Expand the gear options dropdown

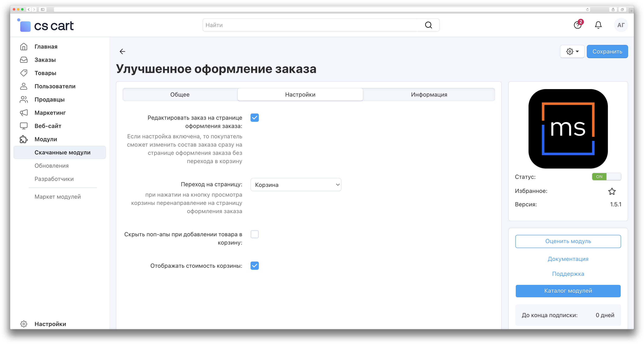pyautogui.click(x=572, y=51)
